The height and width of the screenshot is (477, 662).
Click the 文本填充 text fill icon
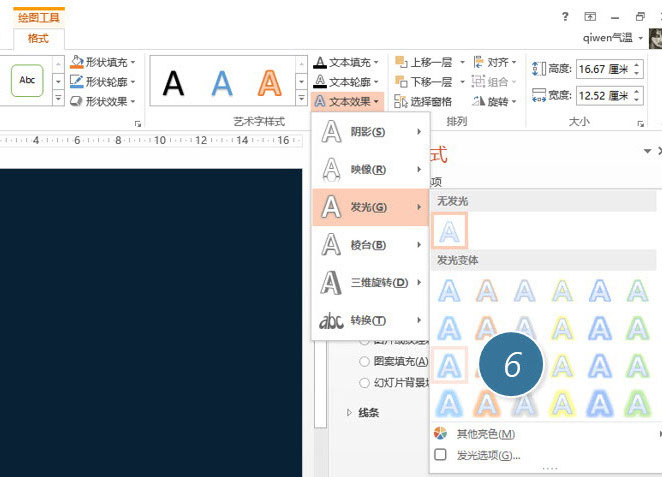coord(320,62)
